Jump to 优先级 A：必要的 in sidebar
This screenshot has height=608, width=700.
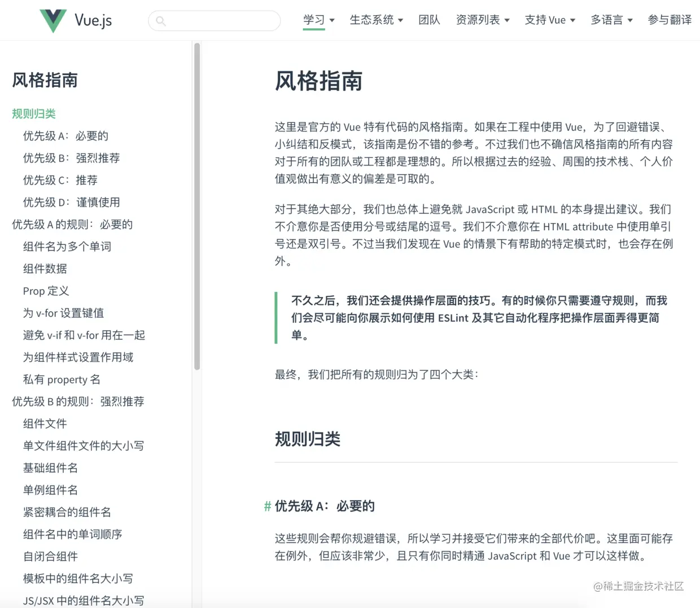click(x=65, y=135)
